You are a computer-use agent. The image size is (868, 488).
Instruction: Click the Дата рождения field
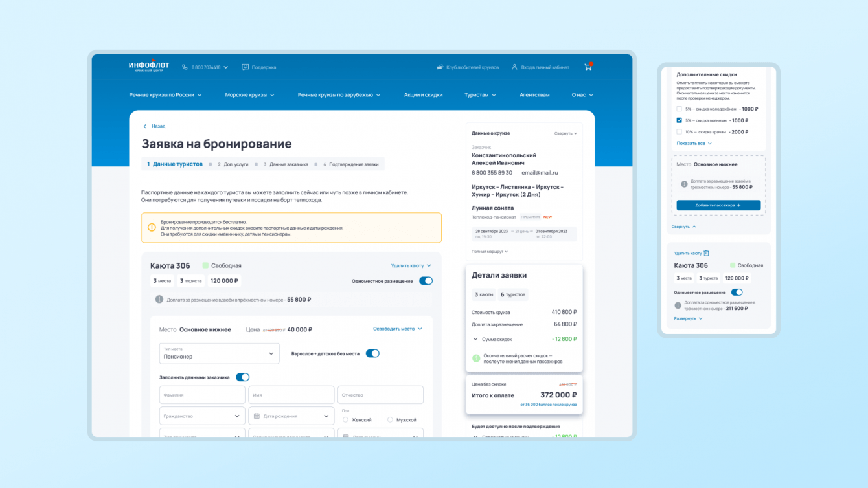coord(291,416)
